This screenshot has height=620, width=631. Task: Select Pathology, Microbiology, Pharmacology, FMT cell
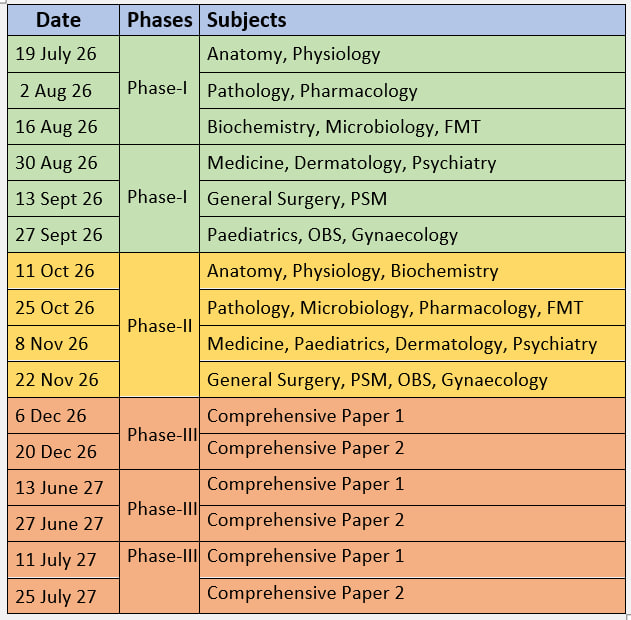(412, 308)
